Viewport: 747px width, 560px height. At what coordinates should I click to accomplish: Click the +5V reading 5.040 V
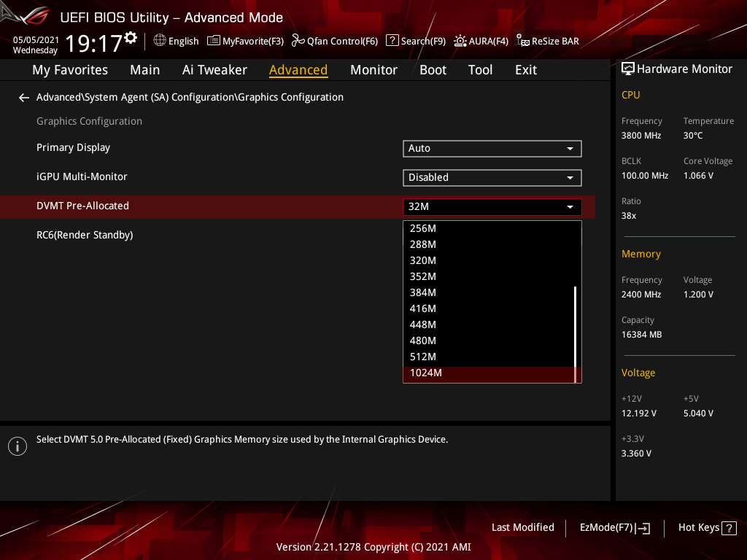(x=698, y=413)
